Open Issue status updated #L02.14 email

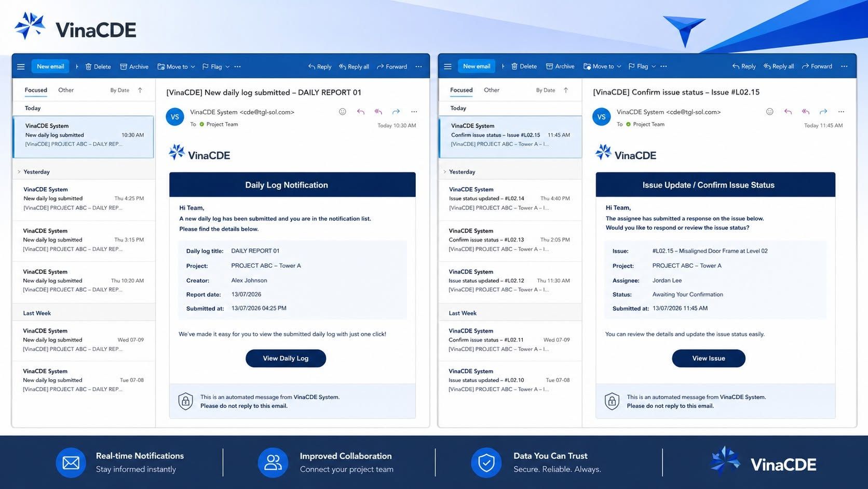click(510, 200)
